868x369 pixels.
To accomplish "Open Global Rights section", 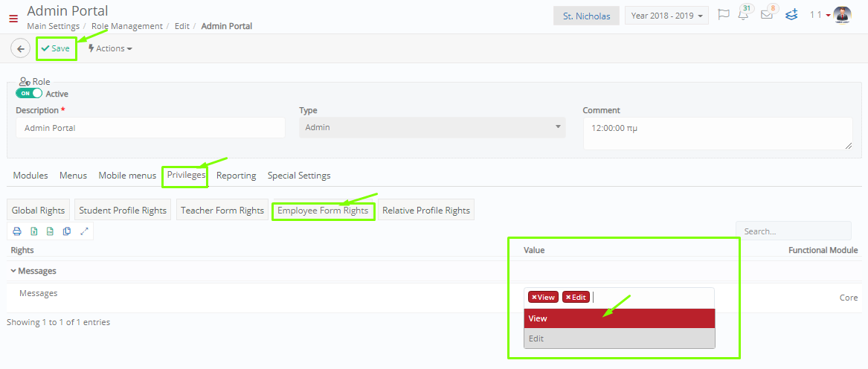I will [x=38, y=211].
